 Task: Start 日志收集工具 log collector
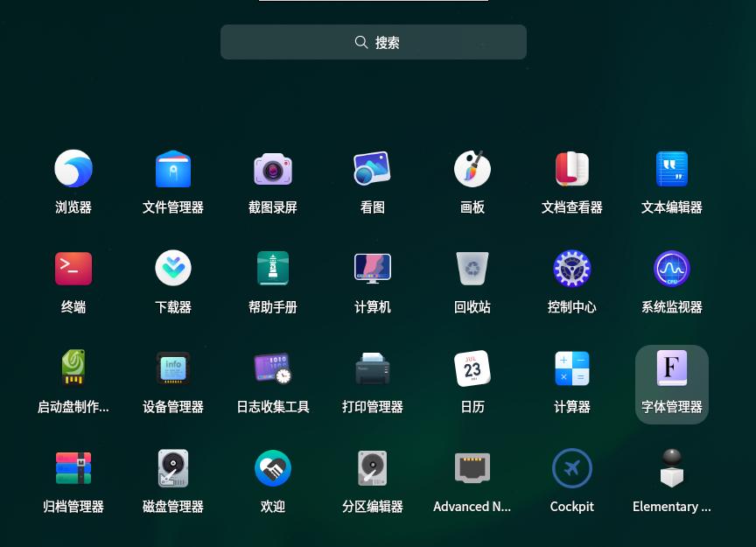(x=273, y=368)
